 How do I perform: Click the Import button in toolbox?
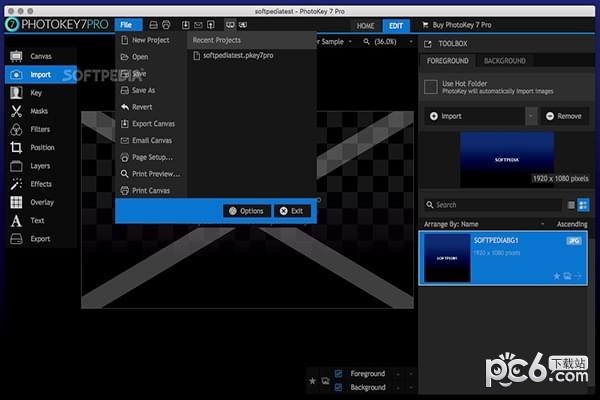(474, 116)
